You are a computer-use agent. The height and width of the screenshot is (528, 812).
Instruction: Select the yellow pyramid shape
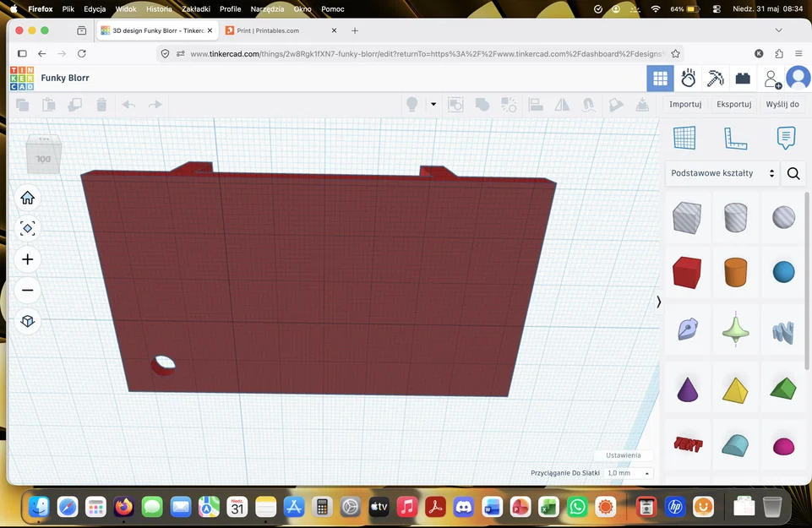735,391
